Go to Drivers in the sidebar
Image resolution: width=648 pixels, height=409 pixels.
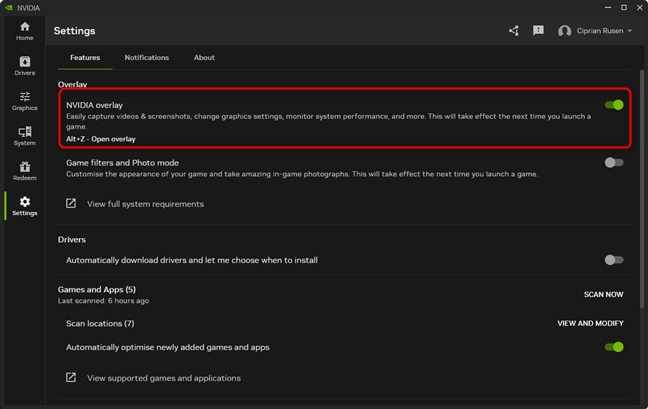coord(25,66)
